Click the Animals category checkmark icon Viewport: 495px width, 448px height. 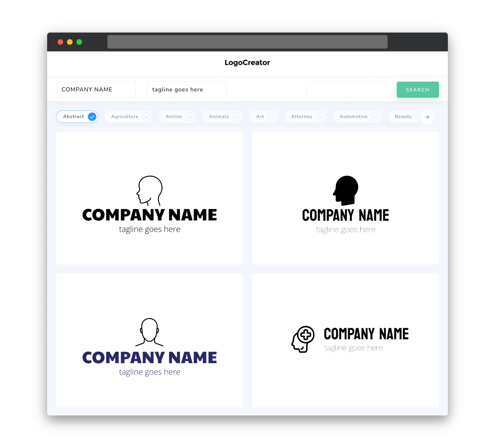[x=238, y=117]
